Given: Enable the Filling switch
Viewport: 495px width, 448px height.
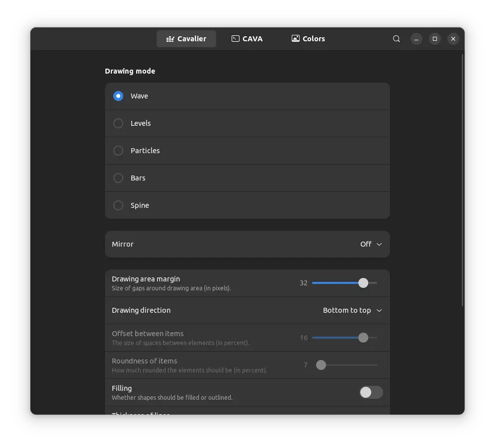Looking at the screenshot, I should [371, 392].
